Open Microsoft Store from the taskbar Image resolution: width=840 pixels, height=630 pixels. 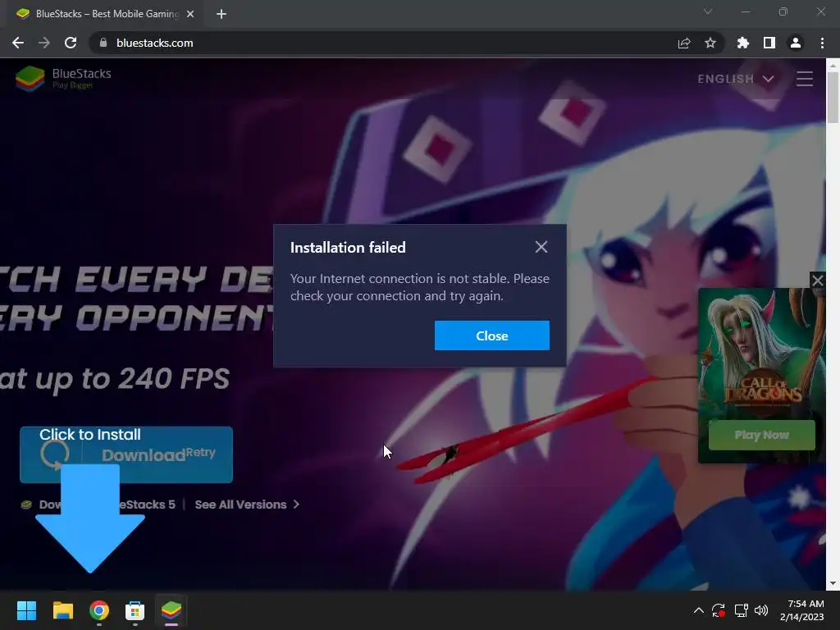tap(135, 610)
